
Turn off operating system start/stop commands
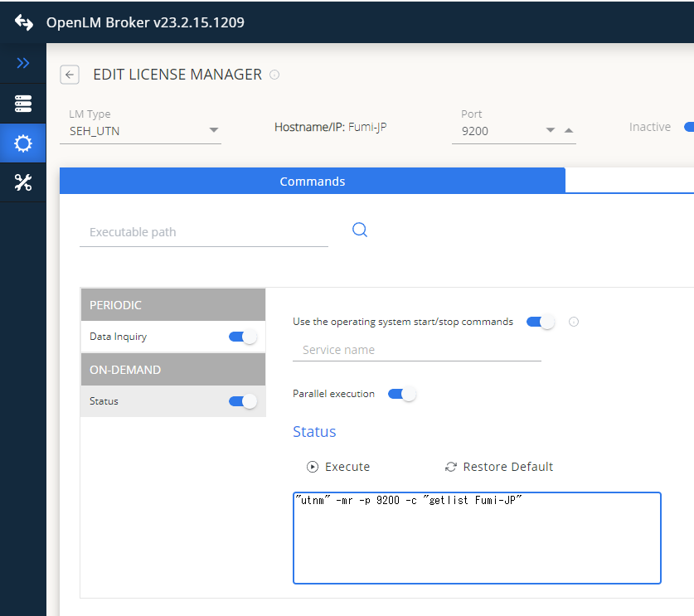pyautogui.click(x=541, y=322)
